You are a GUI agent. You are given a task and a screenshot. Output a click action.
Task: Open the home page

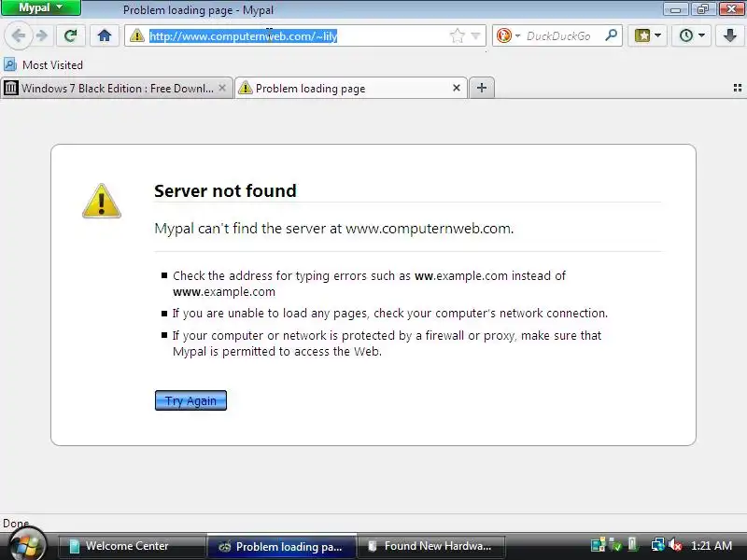105,35
